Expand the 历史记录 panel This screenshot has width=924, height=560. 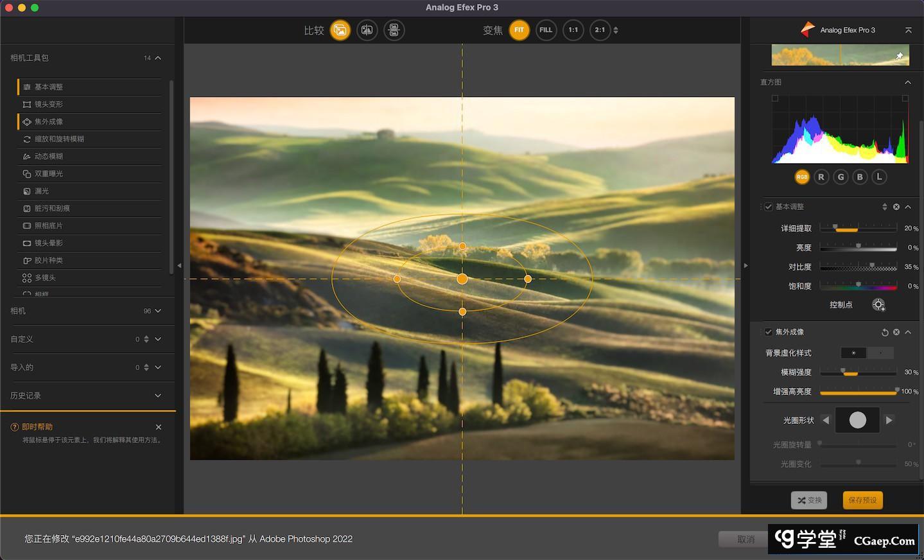click(x=158, y=396)
